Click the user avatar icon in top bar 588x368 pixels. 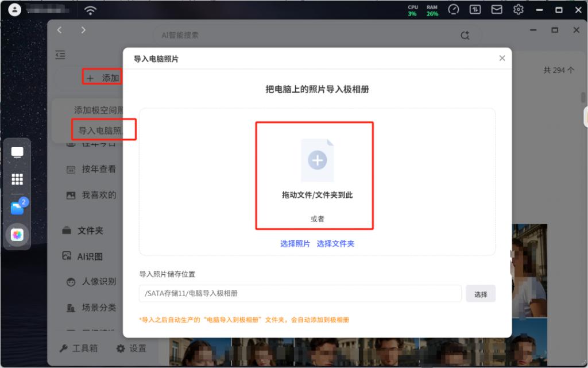14,9
